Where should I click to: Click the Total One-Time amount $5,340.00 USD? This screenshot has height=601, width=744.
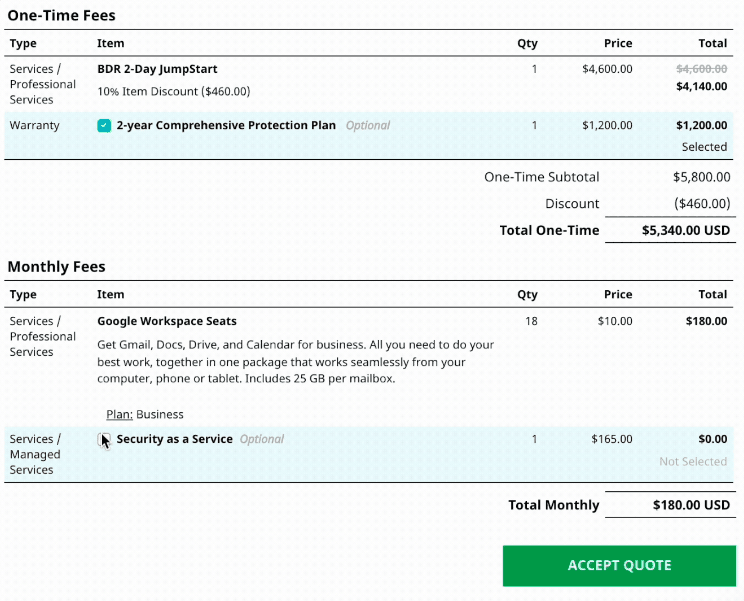coord(686,230)
